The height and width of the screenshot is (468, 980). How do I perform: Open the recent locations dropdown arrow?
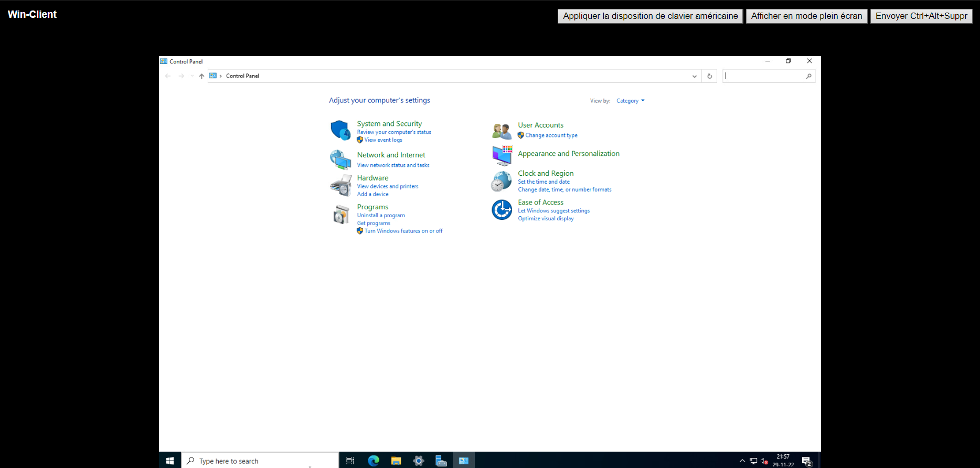coord(192,76)
